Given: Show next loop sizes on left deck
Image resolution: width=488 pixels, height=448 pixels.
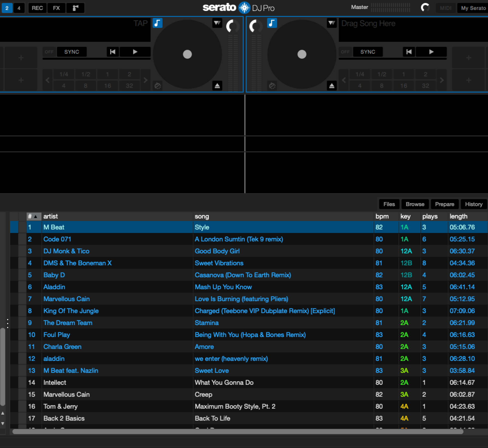Looking at the screenshot, I should click(146, 80).
